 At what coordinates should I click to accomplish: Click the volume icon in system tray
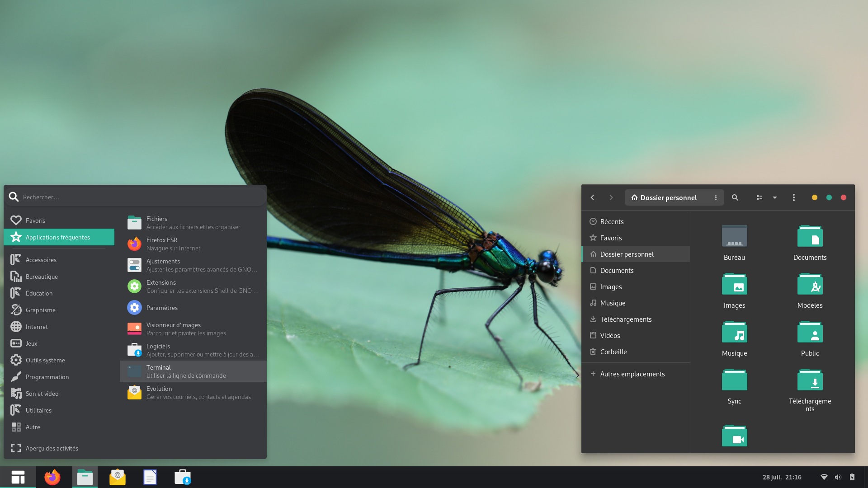tap(838, 477)
